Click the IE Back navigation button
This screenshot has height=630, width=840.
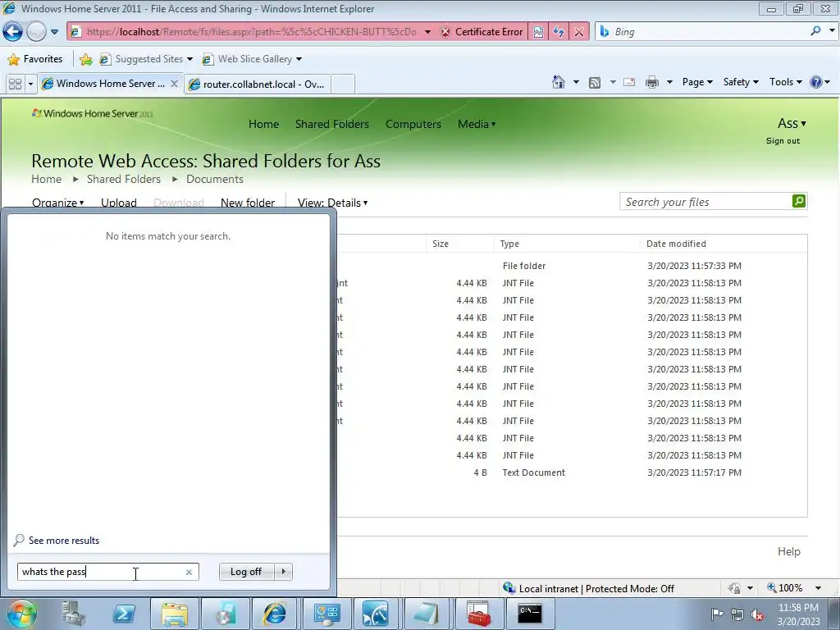(x=12, y=32)
